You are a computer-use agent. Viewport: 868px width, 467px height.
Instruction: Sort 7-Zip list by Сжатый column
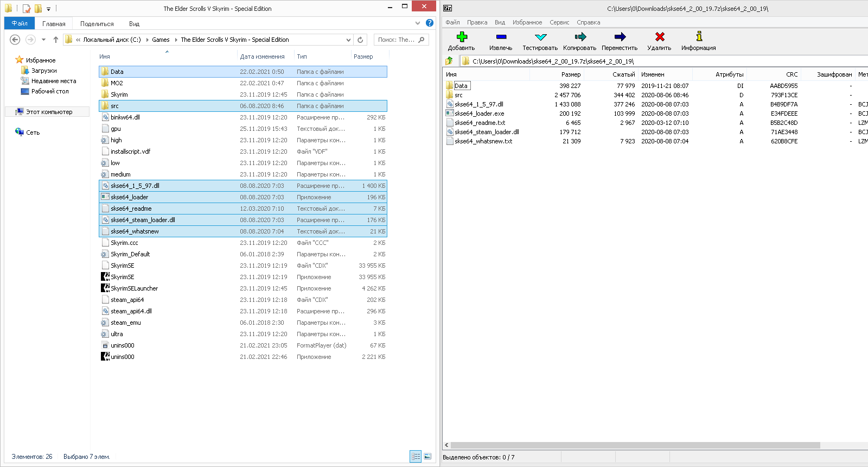click(623, 74)
